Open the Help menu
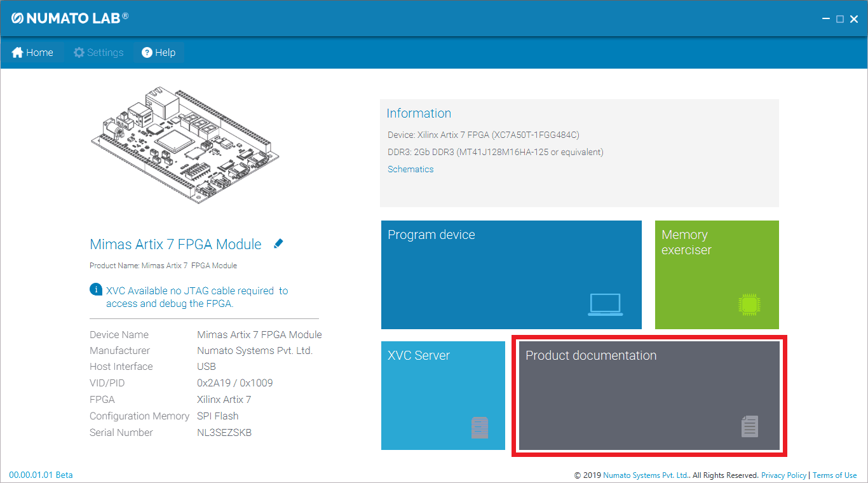The width and height of the screenshot is (868, 483). pos(158,53)
